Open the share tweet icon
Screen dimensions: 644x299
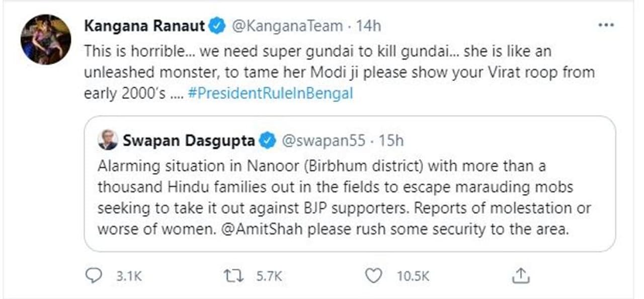pyautogui.click(x=521, y=275)
